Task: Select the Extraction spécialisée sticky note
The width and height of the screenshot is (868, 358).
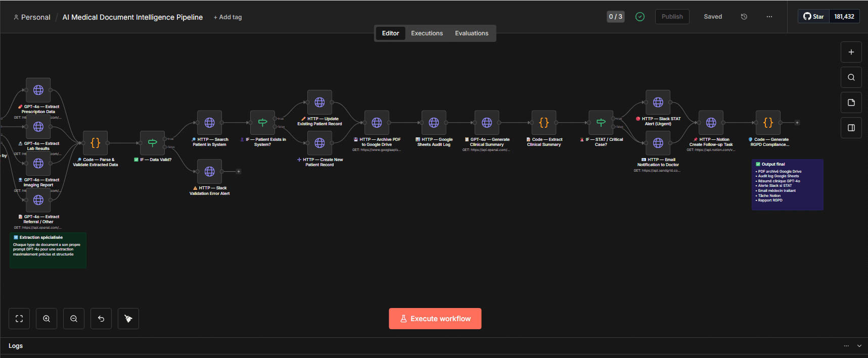Action: point(48,250)
